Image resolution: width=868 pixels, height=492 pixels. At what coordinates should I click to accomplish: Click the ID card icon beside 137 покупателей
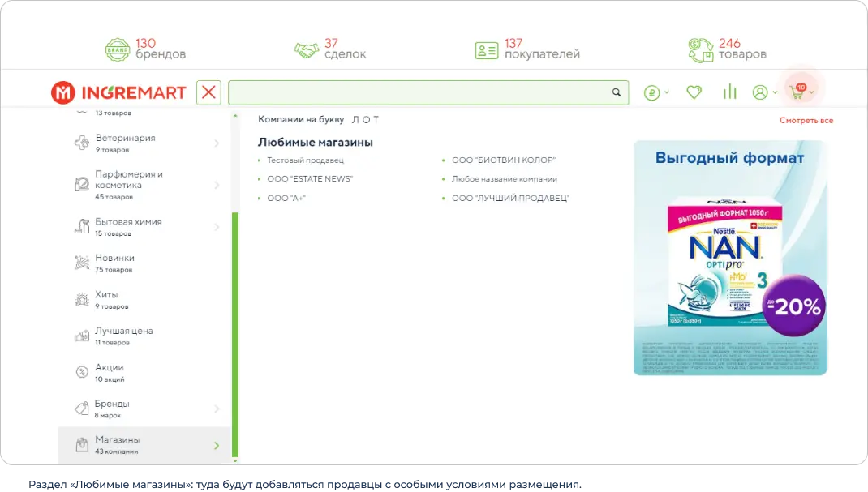(487, 50)
